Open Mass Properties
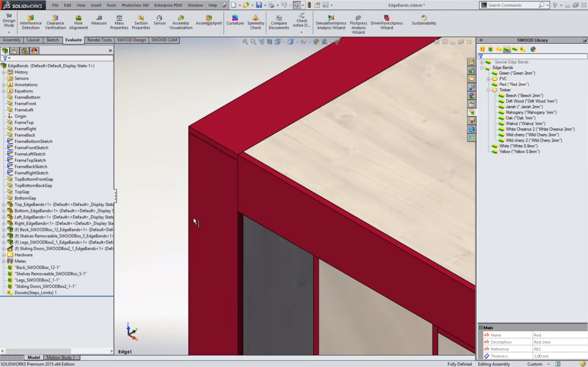 119,22
